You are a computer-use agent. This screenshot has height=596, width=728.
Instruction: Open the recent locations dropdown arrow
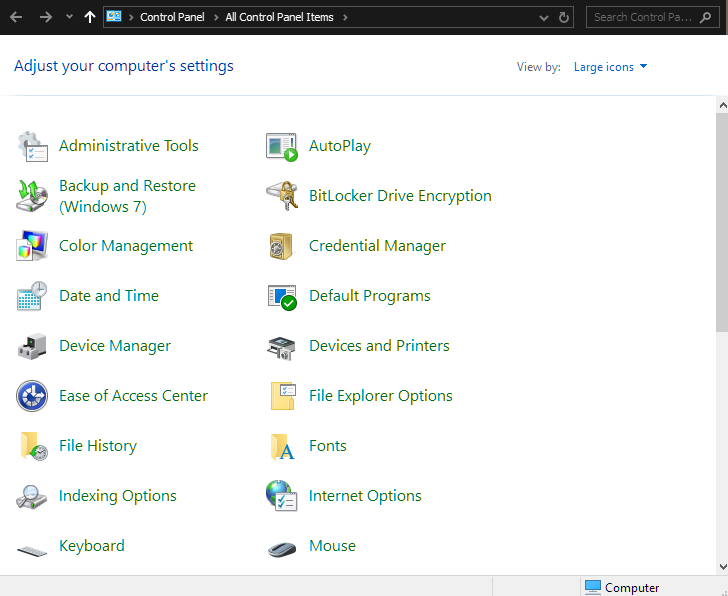pyautogui.click(x=69, y=17)
